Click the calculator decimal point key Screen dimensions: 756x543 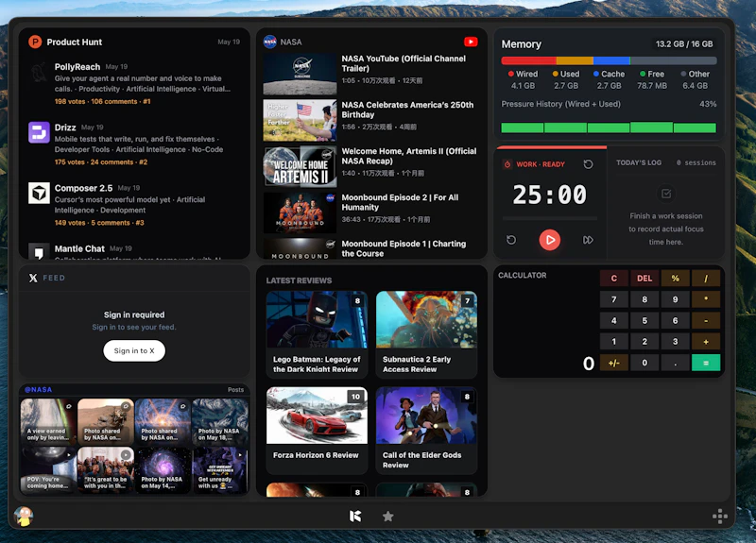pyautogui.click(x=675, y=363)
